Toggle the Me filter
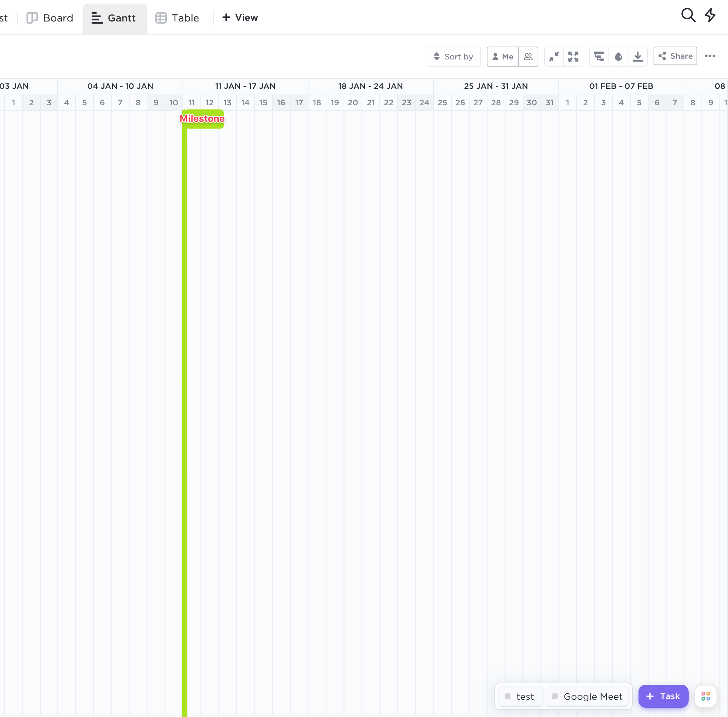 pos(503,57)
